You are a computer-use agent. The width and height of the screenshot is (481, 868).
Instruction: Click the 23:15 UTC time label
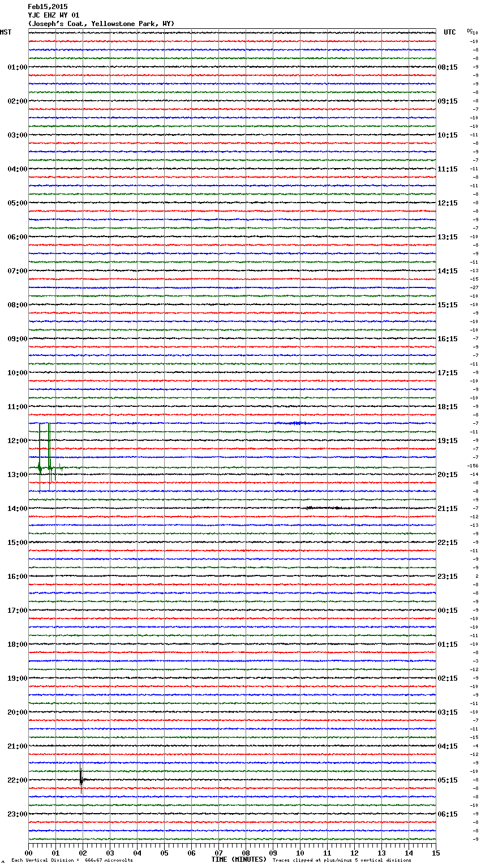[448, 577]
